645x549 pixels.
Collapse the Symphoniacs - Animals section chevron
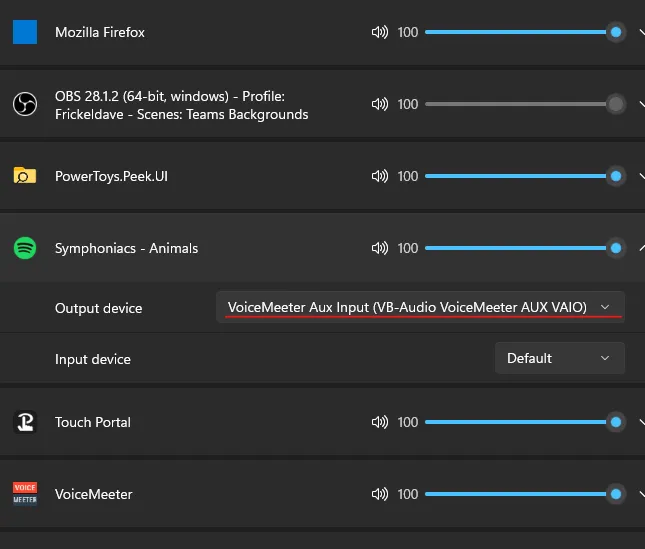tap(640, 248)
